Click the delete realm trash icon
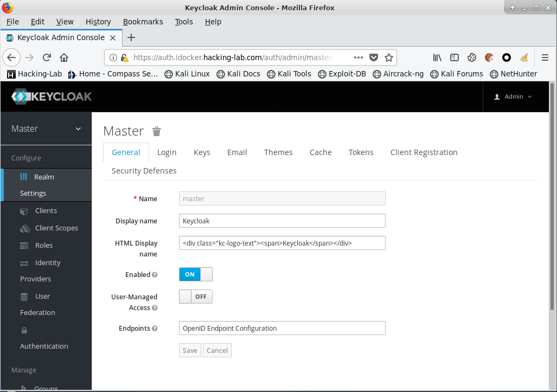557x392 pixels. [157, 131]
